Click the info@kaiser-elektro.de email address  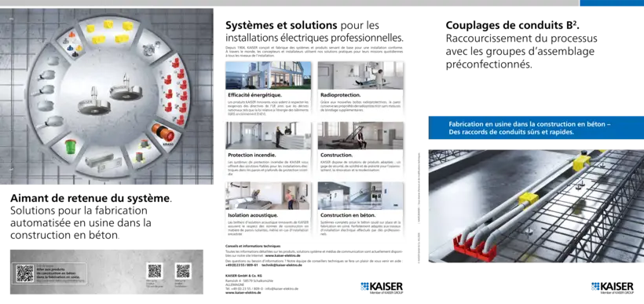[282, 288]
